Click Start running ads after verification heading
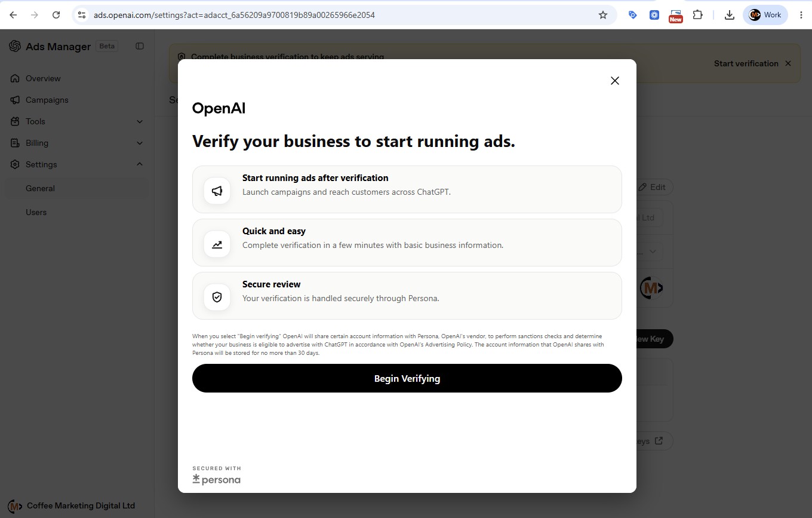The height and width of the screenshot is (518, 812). 315,178
